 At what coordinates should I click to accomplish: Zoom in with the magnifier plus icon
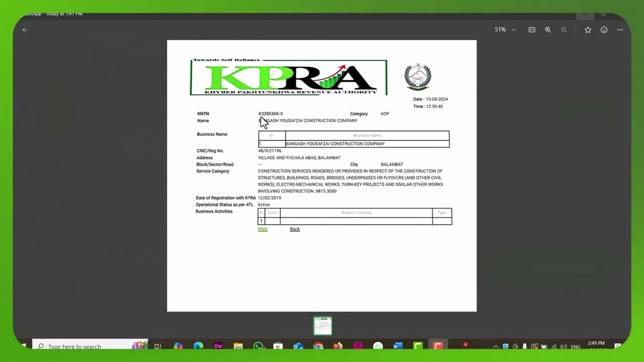(x=548, y=30)
